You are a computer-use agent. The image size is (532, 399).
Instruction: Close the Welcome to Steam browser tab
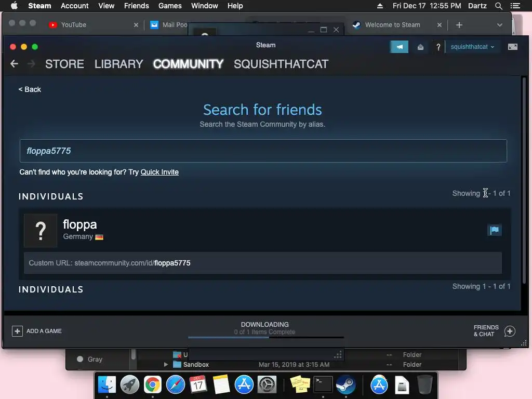pyautogui.click(x=440, y=25)
